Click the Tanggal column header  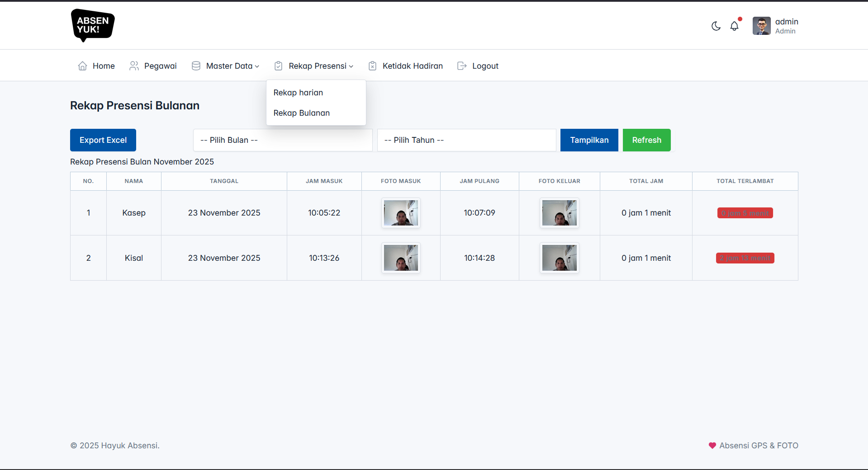[x=224, y=181]
